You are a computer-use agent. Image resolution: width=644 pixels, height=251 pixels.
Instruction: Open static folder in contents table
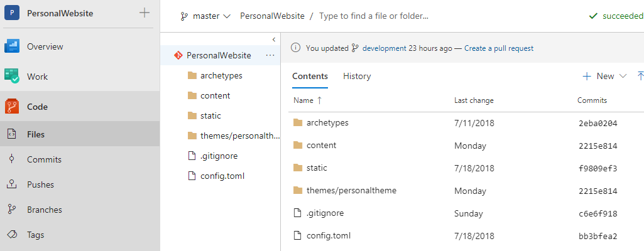pyautogui.click(x=317, y=168)
